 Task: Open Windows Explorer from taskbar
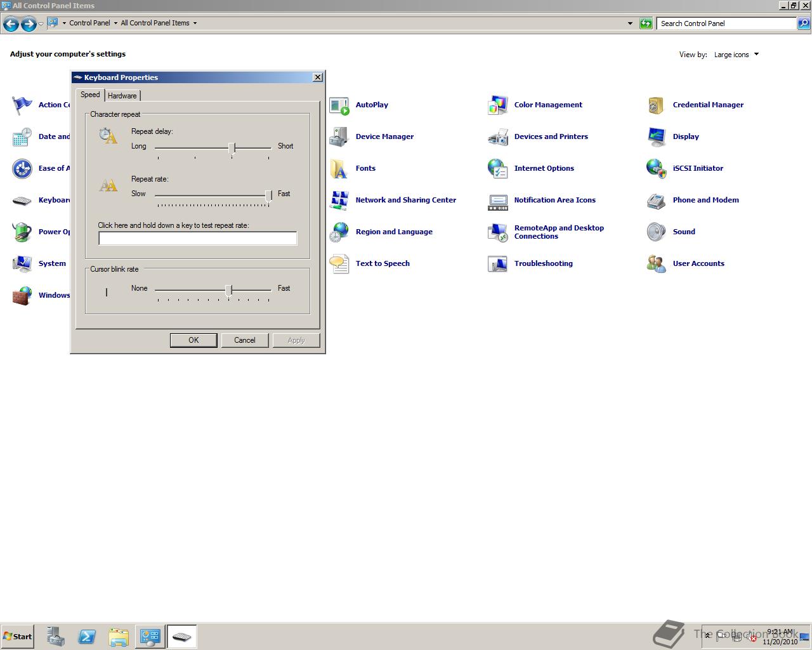click(x=119, y=637)
